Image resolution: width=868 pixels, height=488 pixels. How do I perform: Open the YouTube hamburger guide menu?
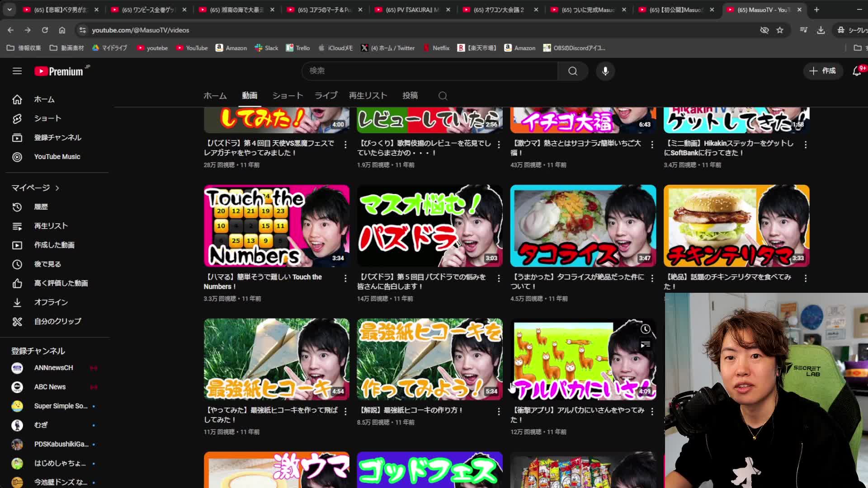pos(17,71)
